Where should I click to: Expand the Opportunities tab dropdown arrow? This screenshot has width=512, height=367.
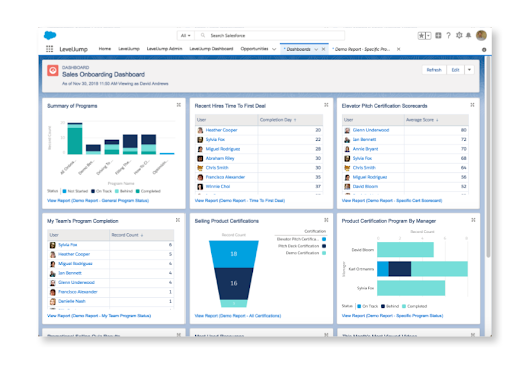[x=274, y=49]
